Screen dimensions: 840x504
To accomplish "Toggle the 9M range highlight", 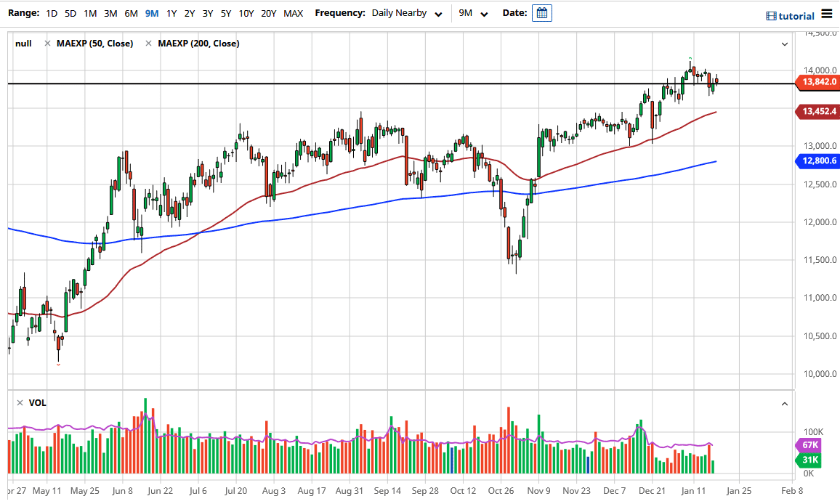I will [x=151, y=12].
